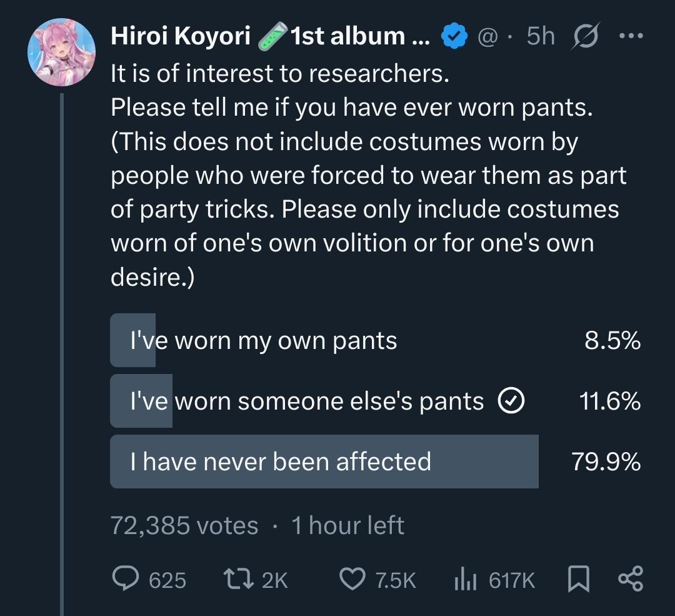
Task: Tap the repost arrows icon
Action: pos(241,580)
